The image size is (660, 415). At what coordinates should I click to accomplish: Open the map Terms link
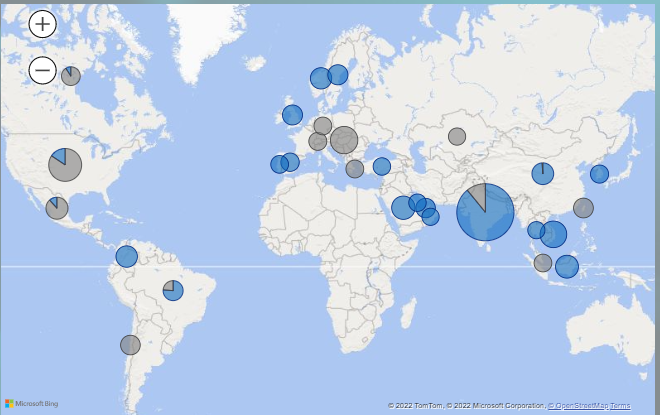(x=620, y=406)
